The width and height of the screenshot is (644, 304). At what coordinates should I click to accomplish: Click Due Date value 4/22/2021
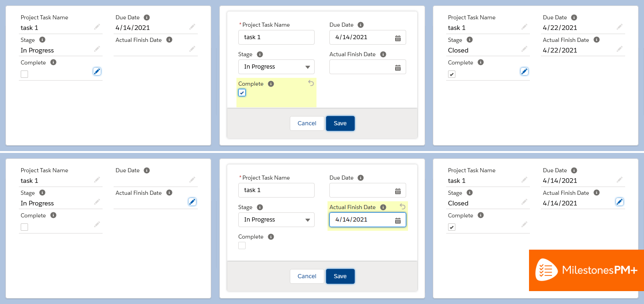click(x=560, y=28)
